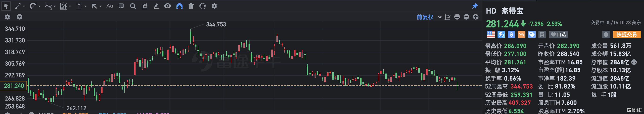The height and width of the screenshot is (114, 644).
Task: Click the 最高价 286.090 value
Action: click(x=515, y=46)
